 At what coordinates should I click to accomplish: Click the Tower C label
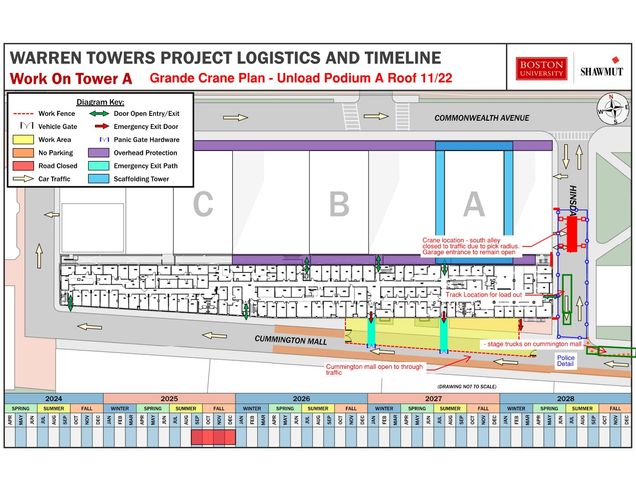tap(203, 205)
